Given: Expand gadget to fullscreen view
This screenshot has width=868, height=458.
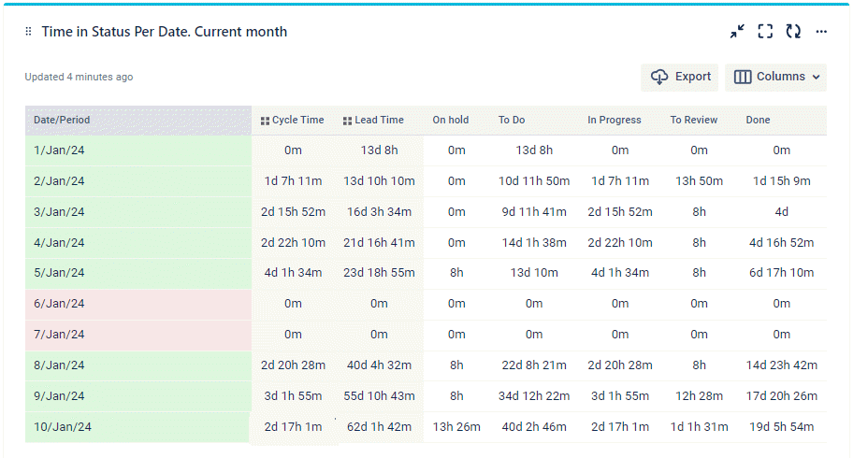Looking at the screenshot, I should 765,32.
